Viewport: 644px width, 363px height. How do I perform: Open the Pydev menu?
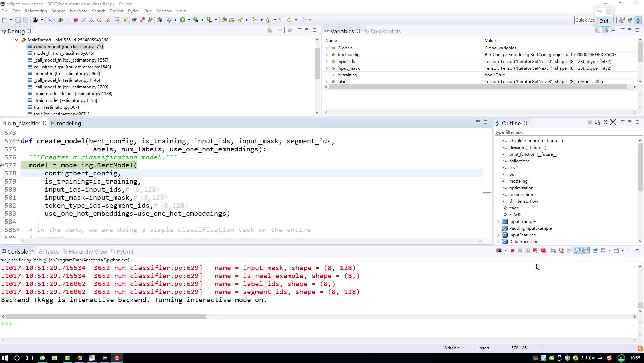tap(134, 11)
